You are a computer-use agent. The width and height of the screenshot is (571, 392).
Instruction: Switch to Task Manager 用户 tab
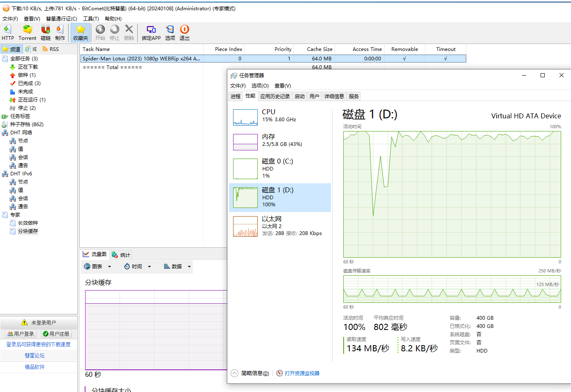tap(314, 96)
